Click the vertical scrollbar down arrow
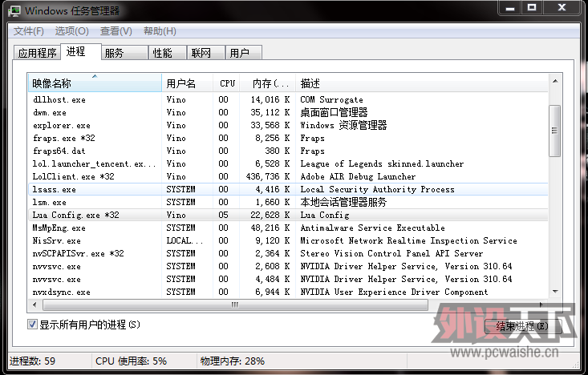Image resolution: width=588 pixels, height=375 pixels. coord(555,292)
